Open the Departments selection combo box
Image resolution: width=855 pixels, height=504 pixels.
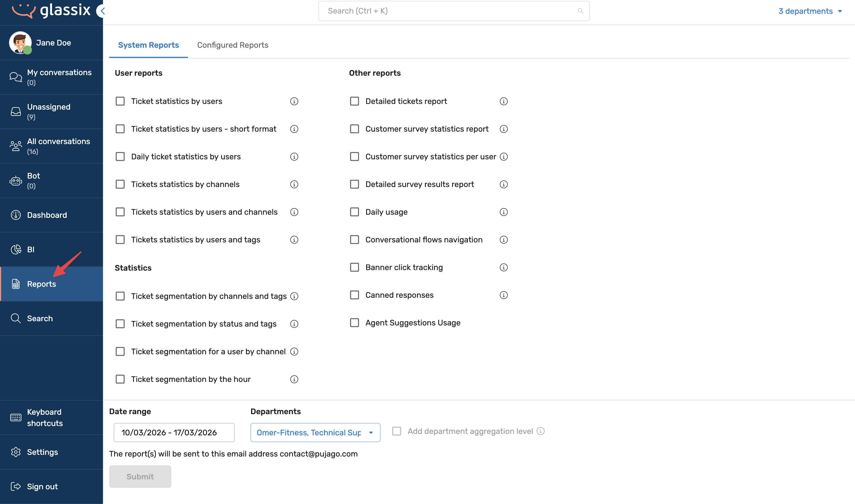315,432
